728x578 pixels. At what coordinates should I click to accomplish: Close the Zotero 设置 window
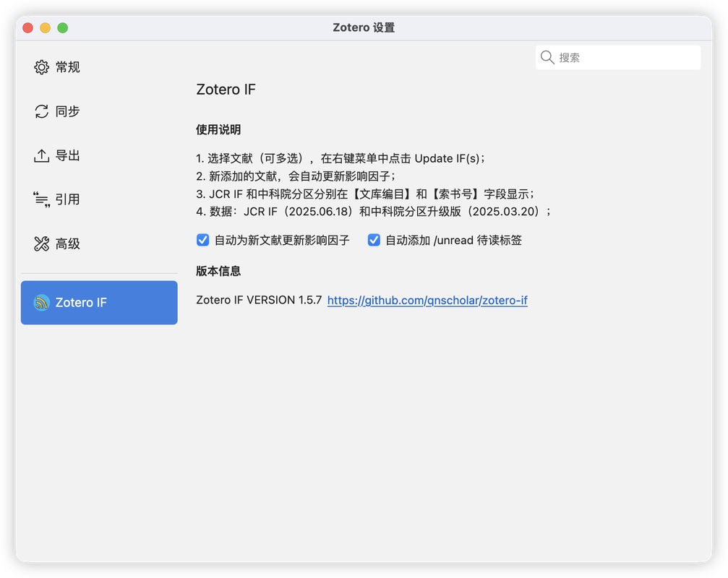pos(28,28)
